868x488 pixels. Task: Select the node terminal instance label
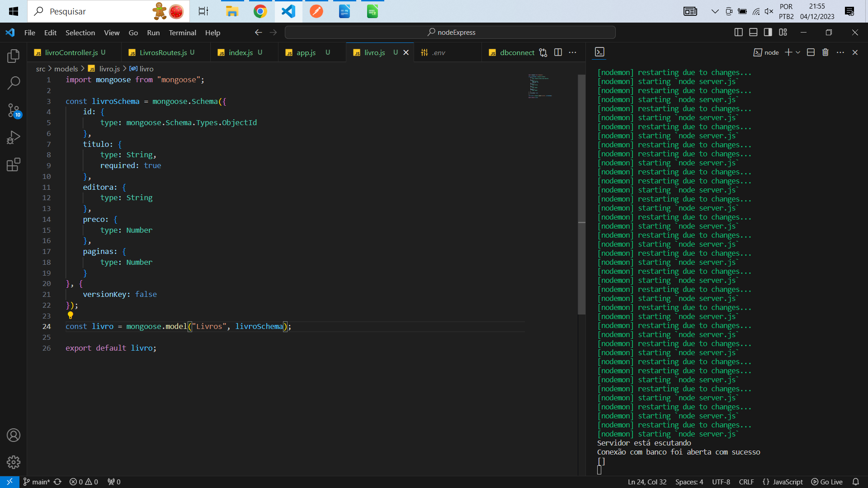click(x=766, y=52)
